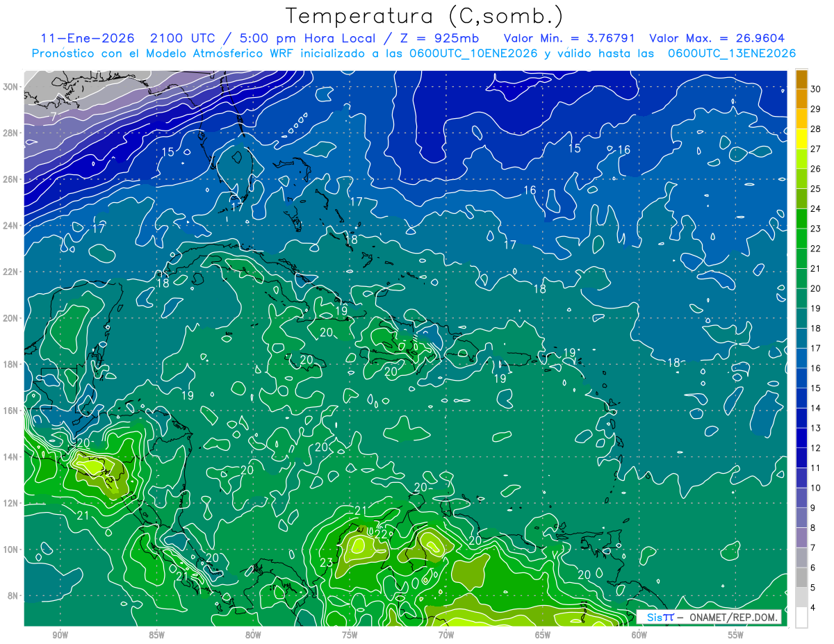The width and height of the screenshot is (834, 644).
Task: Click the color scale label 30
Action: [x=817, y=89]
